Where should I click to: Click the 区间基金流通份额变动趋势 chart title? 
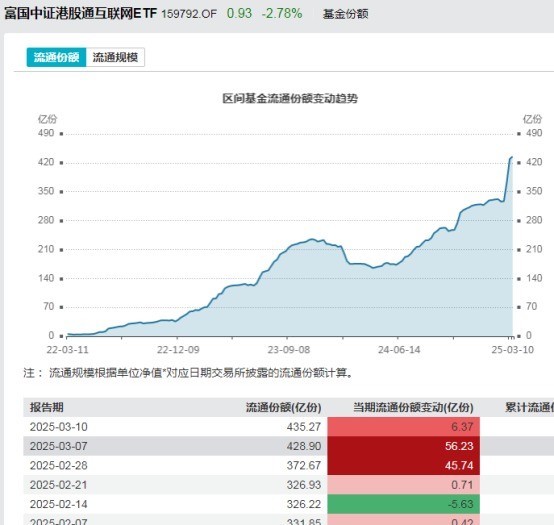(x=290, y=98)
